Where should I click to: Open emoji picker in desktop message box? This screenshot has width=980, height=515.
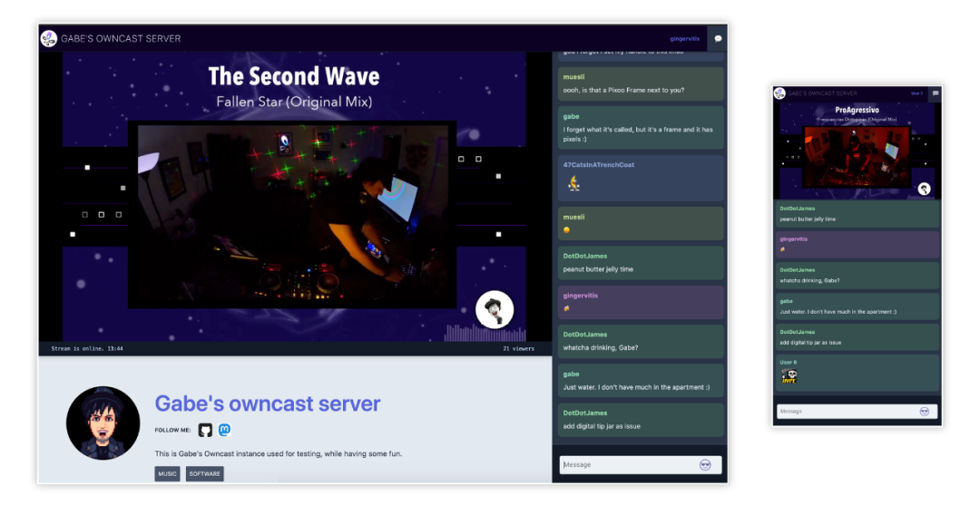point(705,464)
